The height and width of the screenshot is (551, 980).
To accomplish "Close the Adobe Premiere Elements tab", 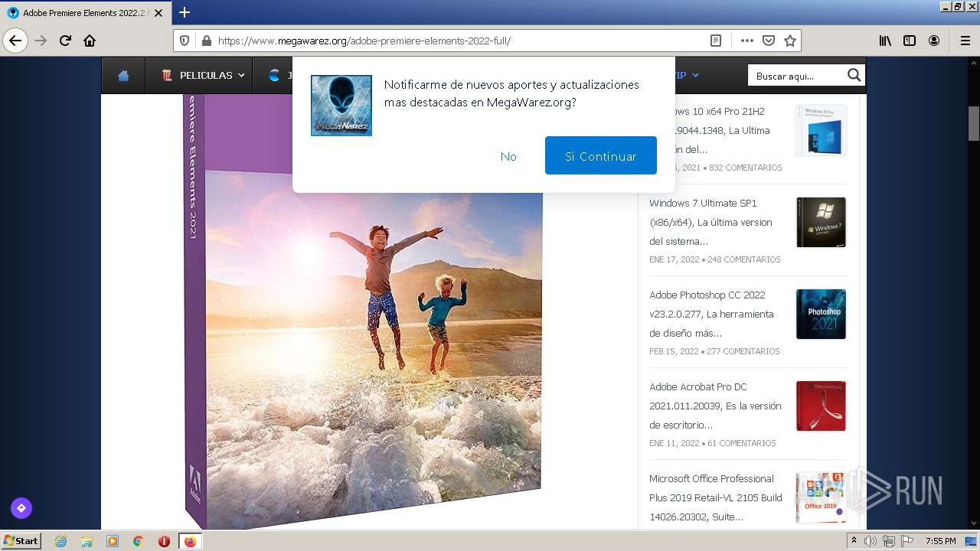I will [x=160, y=13].
